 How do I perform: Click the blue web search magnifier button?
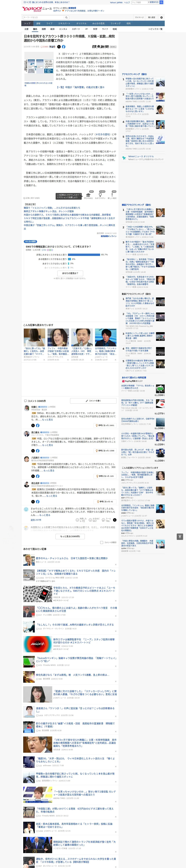(x=161, y=2)
